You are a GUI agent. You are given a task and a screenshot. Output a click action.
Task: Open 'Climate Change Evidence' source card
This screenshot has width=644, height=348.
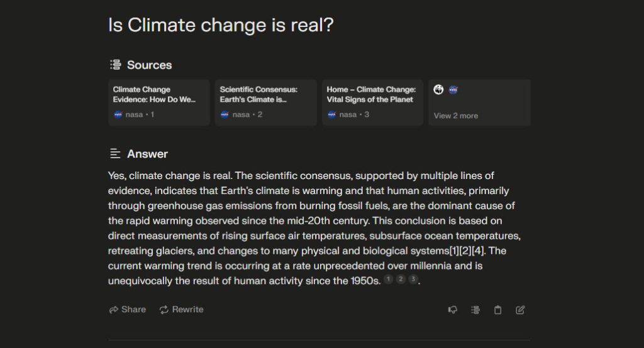click(x=158, y=102)
